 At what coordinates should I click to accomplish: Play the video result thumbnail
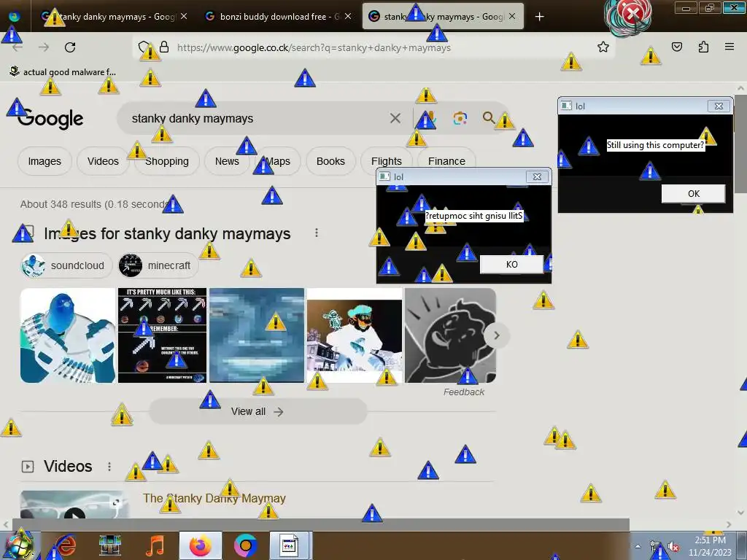tap(75, 505)
